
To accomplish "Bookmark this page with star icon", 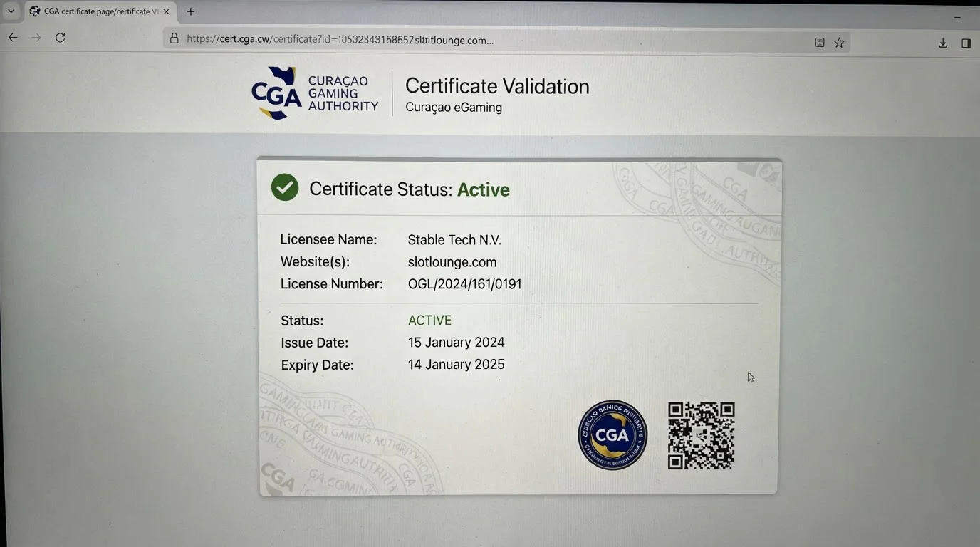I will [x=839, y=43].
